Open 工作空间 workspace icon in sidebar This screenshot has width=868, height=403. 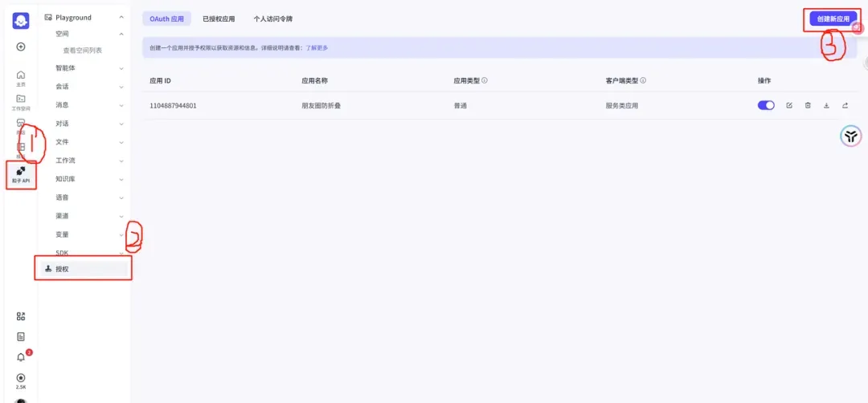(x=21, y=101)
